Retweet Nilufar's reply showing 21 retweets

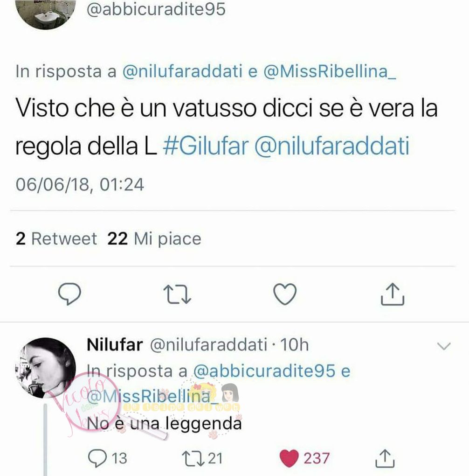pos(202,458)
